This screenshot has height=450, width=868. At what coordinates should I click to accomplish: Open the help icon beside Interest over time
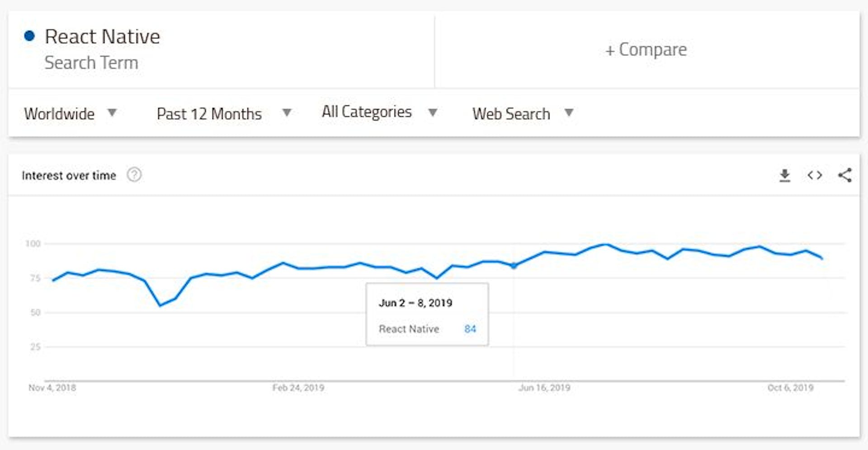click(134, 175)
